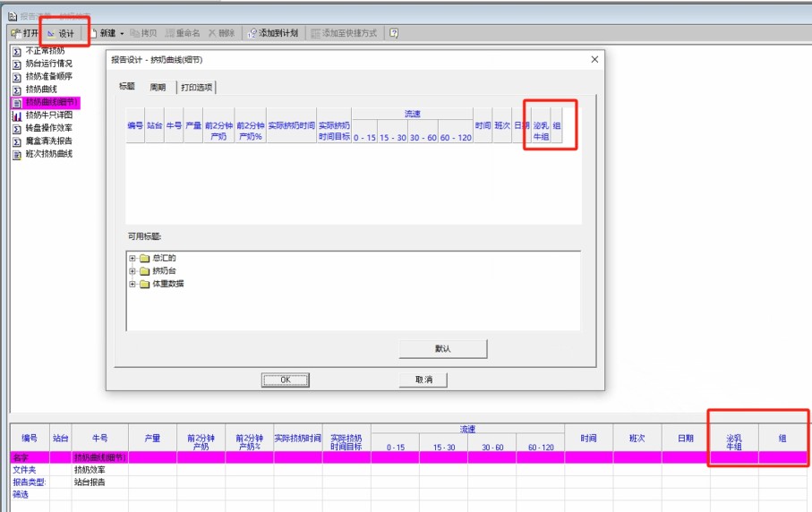This screenshot has width=812, height=512.
Task: Click the help question mark icon
Action: (x=394, y=33)
